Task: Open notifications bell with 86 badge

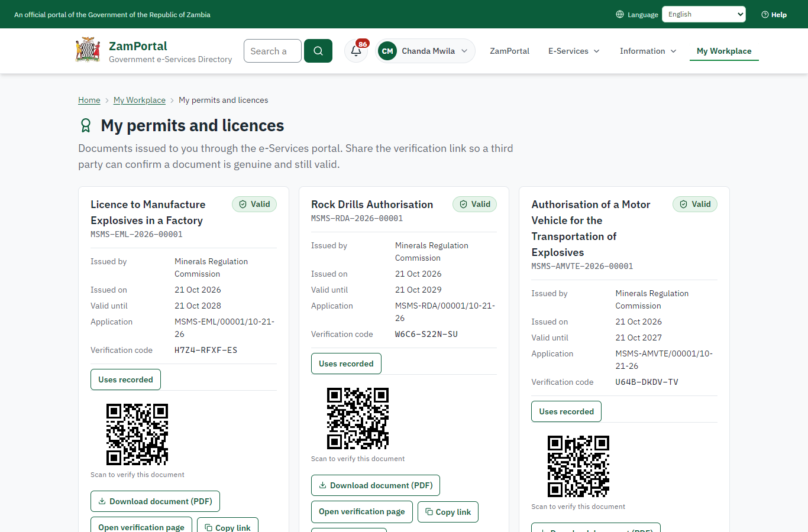Action: point(356,51)
